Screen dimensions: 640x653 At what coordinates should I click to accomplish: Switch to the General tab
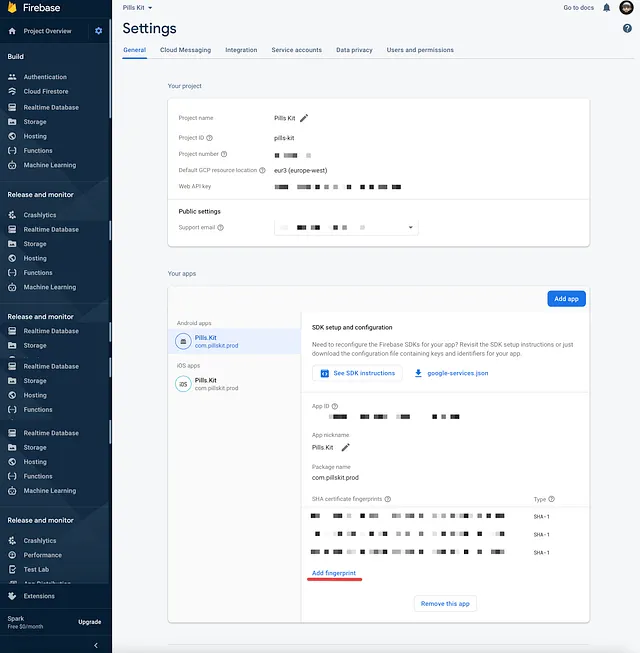click(134, 50)
